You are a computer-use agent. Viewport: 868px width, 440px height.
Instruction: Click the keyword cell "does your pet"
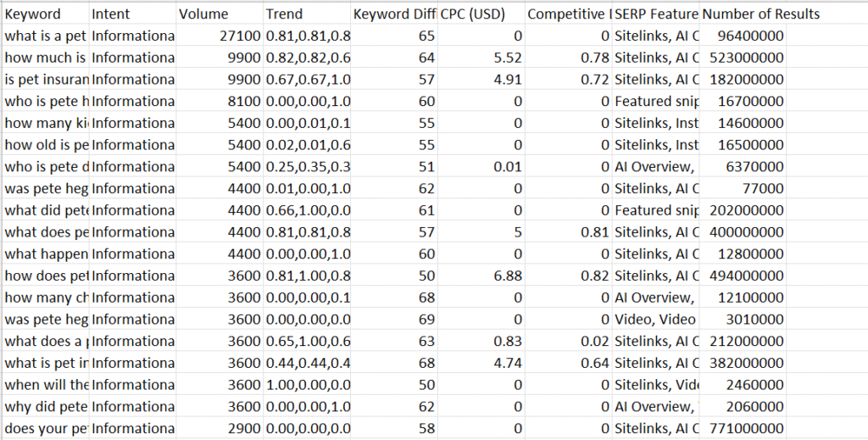tap(44, 429)
